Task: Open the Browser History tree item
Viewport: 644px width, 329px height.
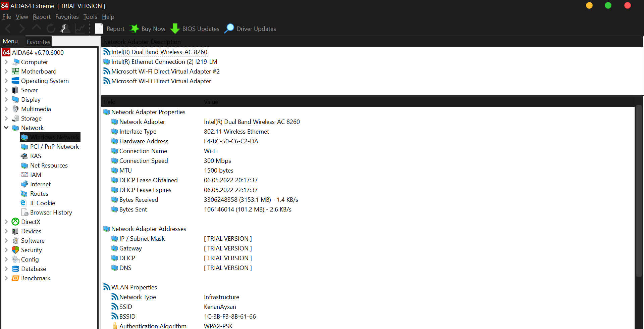Action: [51, 212]
